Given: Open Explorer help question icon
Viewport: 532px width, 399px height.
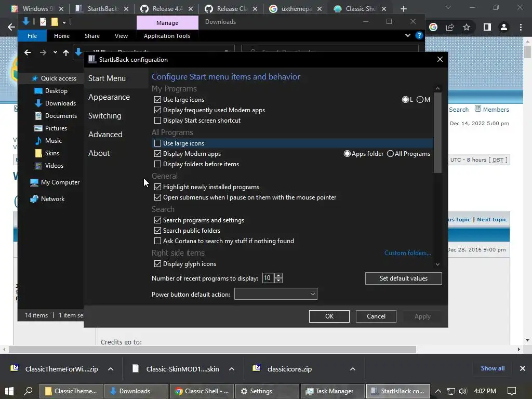Looking at the screenshot, I should (x=419, y=35).
